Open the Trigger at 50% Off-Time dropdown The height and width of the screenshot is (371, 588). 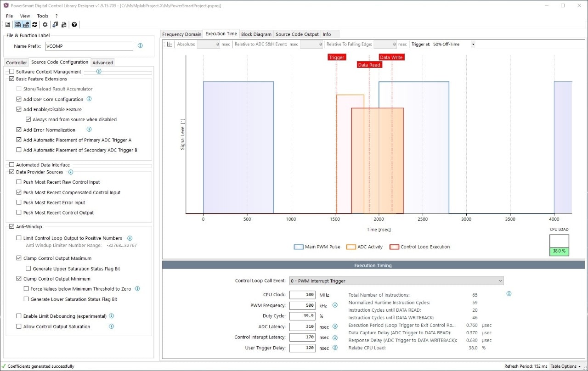(473, 45)
